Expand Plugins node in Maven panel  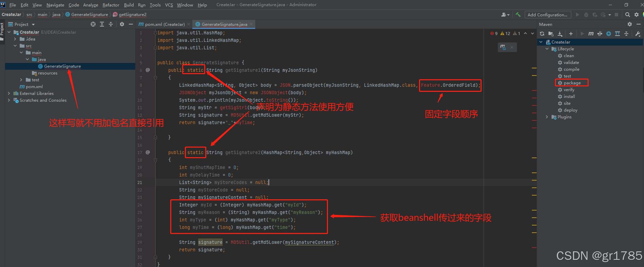tap(547, 117)
